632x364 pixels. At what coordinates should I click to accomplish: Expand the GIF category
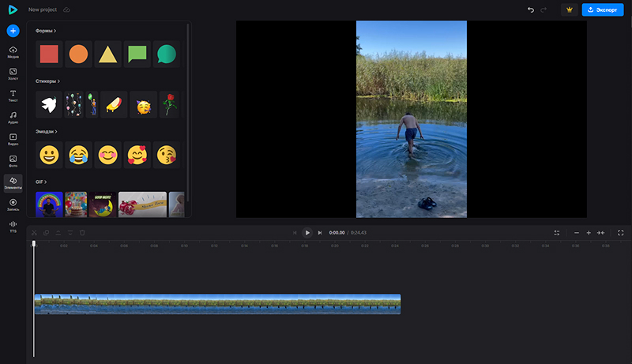pos(41,182)
